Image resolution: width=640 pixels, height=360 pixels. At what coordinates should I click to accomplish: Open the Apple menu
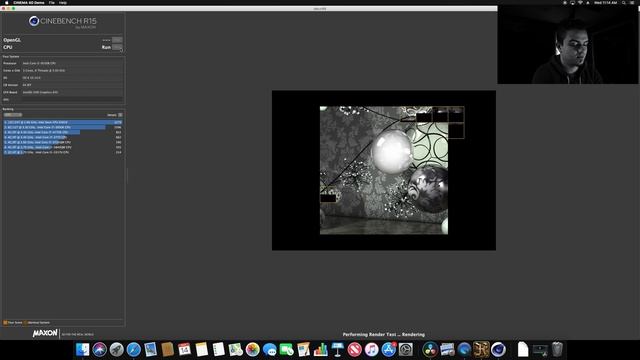pos(6,2)
